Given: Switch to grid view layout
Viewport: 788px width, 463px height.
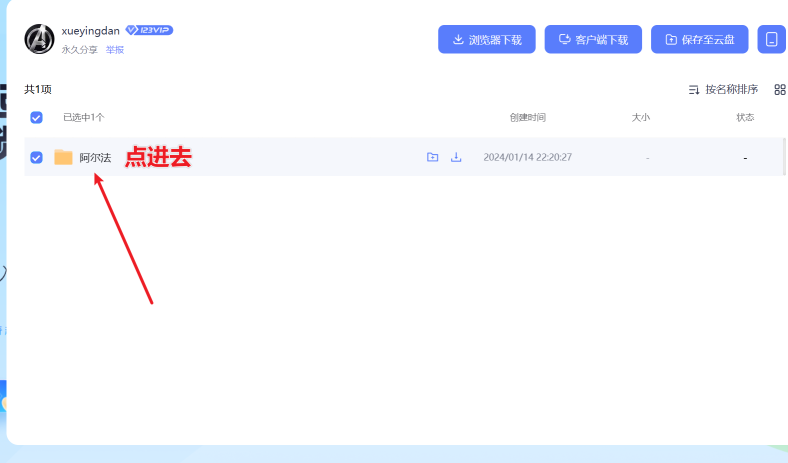Looking at the screenshot, I should coord(780,90).
